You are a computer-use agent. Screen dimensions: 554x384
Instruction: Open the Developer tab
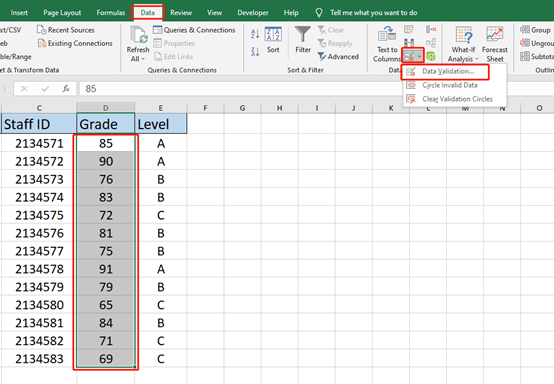pos(253,13)
